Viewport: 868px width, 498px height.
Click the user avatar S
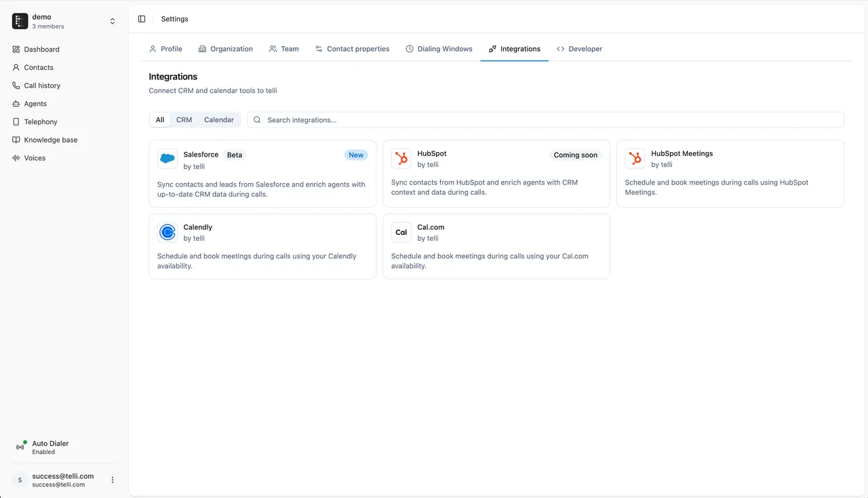point(20,480)
